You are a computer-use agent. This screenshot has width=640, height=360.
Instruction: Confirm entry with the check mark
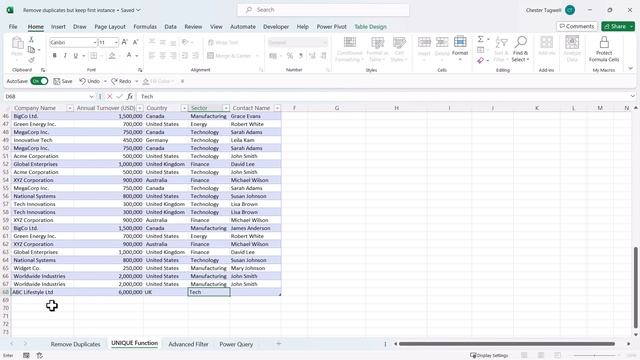point(120,96)
